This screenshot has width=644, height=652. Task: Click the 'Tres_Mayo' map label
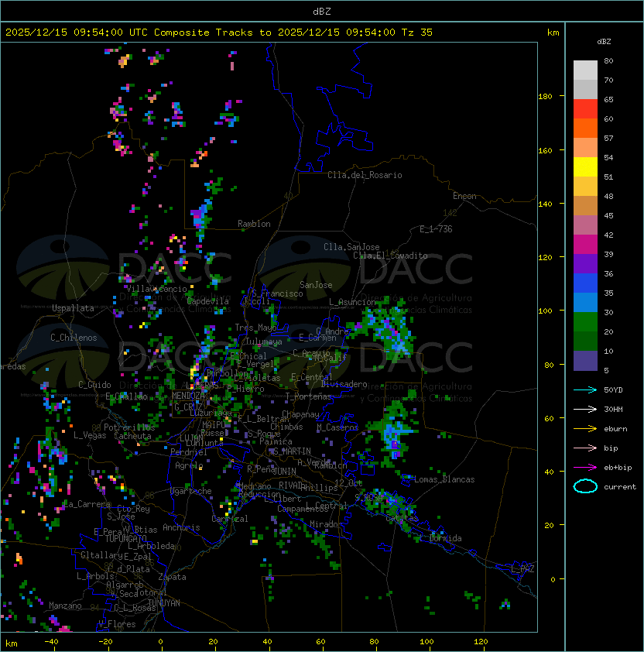click(255, 328)
